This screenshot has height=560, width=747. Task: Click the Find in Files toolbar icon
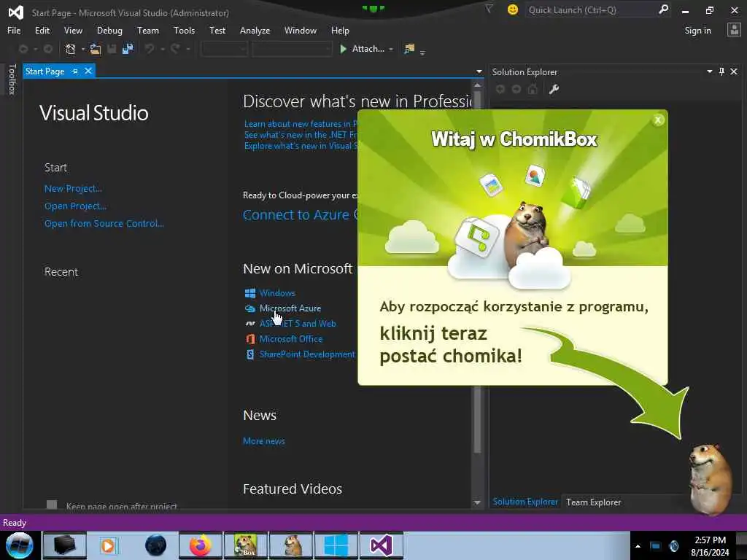tap(409, 49)
